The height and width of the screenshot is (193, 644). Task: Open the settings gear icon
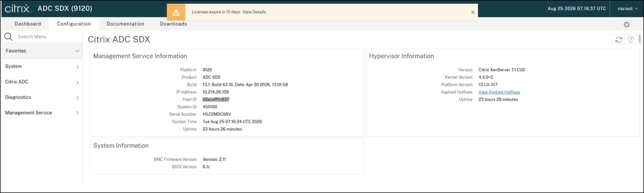[x=626, y=25]
